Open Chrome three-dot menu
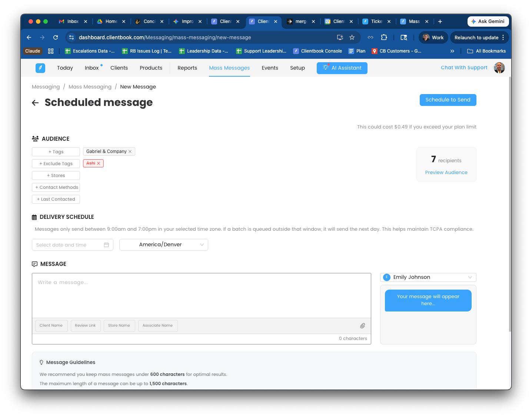This screenshot has height=417, width=532. point(503,37)
